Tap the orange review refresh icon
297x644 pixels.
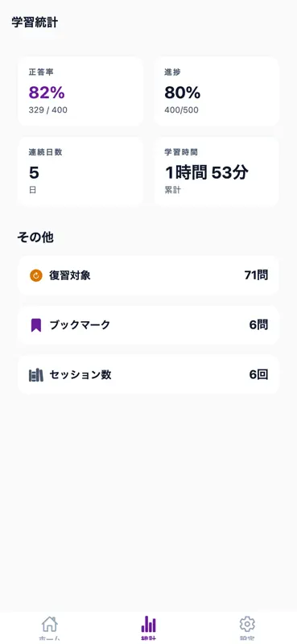coord(36,275)
